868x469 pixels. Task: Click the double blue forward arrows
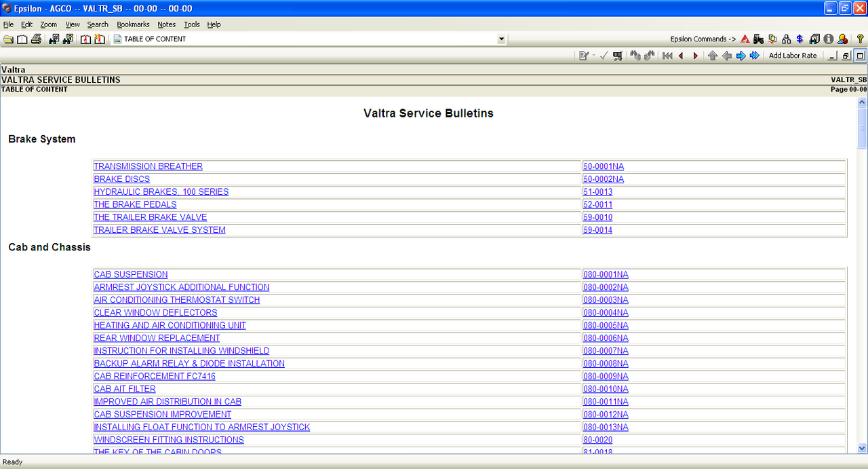[x=754, y=56]
